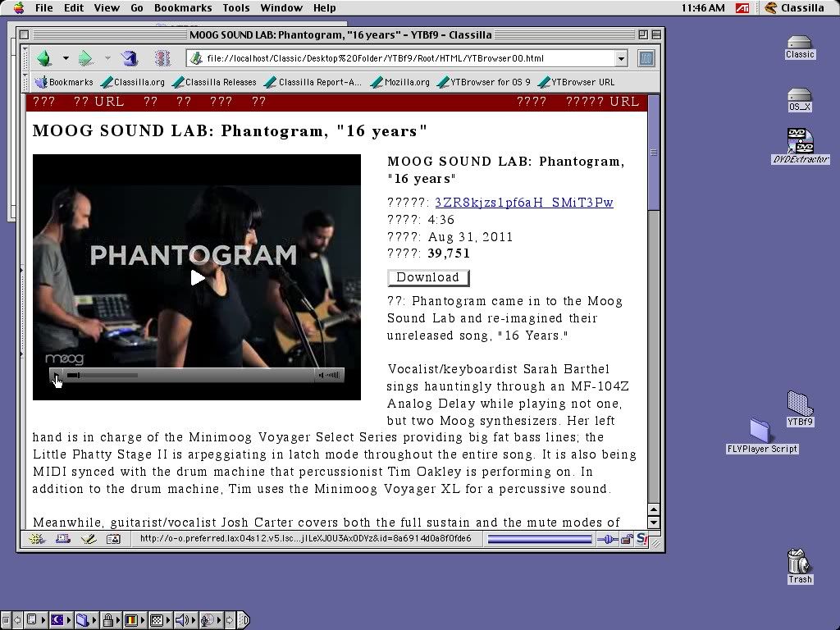Open the Apple menu
This screenshot has height=630, width=840.
[18, 7]
